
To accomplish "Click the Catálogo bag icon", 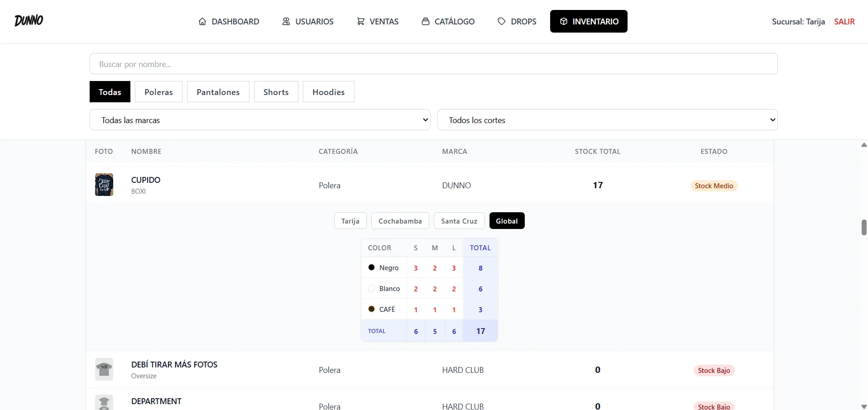I will 426,21.
